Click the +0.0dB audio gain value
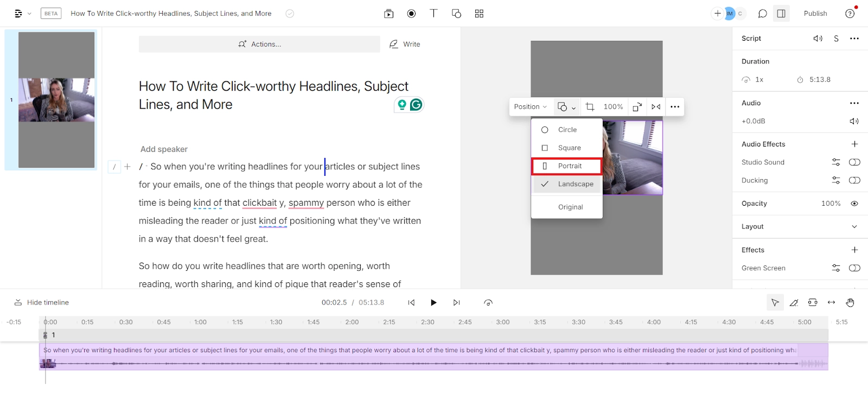 754,122
